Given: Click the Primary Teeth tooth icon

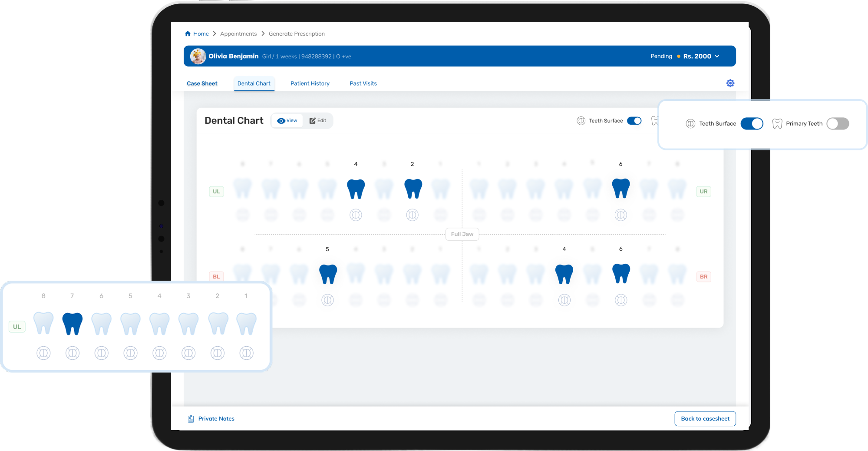Looking at the screenshot, I should [776, 123].
